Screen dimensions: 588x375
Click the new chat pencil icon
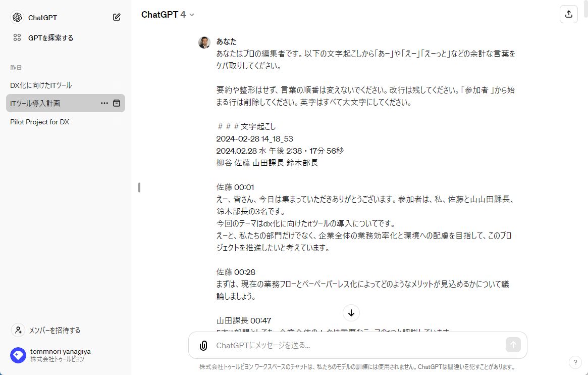[x=117, y=17]
